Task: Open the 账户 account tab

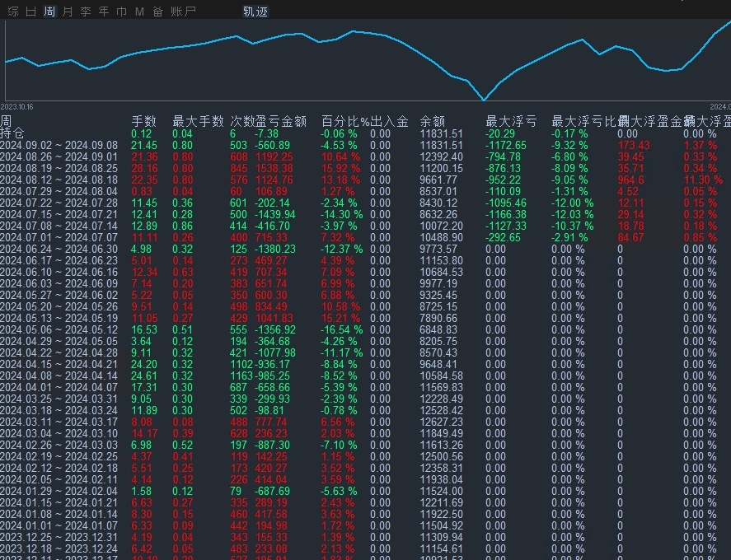Action: [183, 12]
